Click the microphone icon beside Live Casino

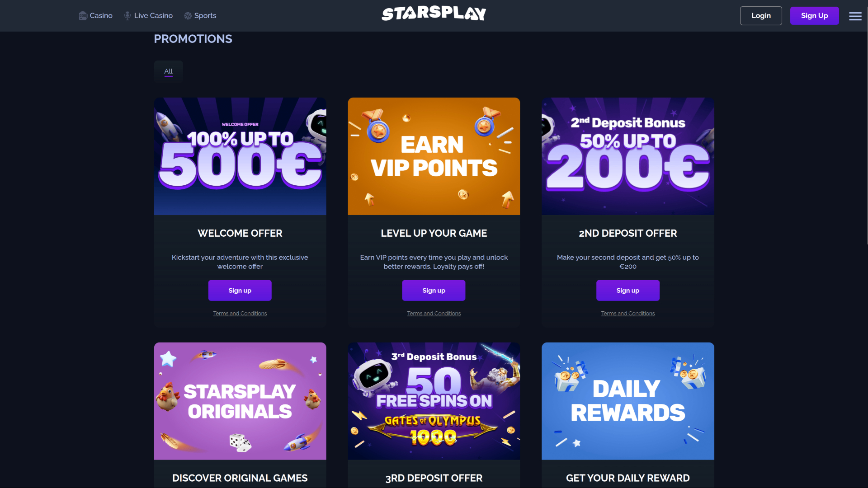pyautogui.click(x=127, y=15)
